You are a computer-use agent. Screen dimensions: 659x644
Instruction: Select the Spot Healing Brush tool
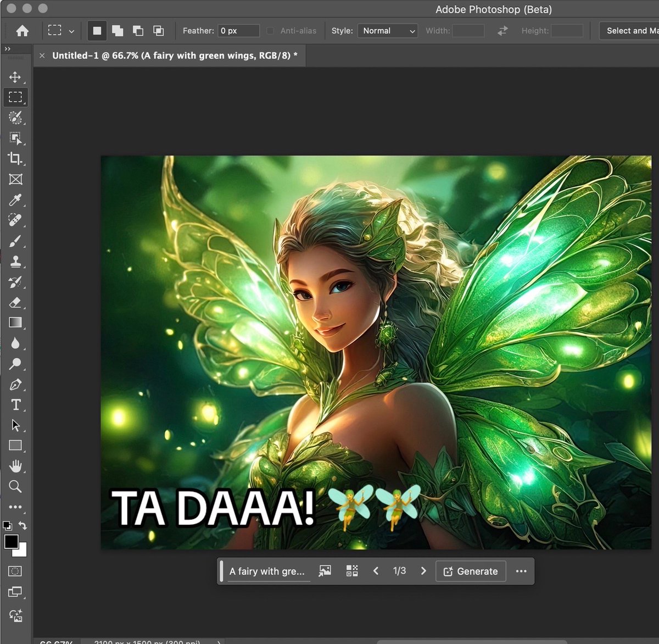pos(15,220)
